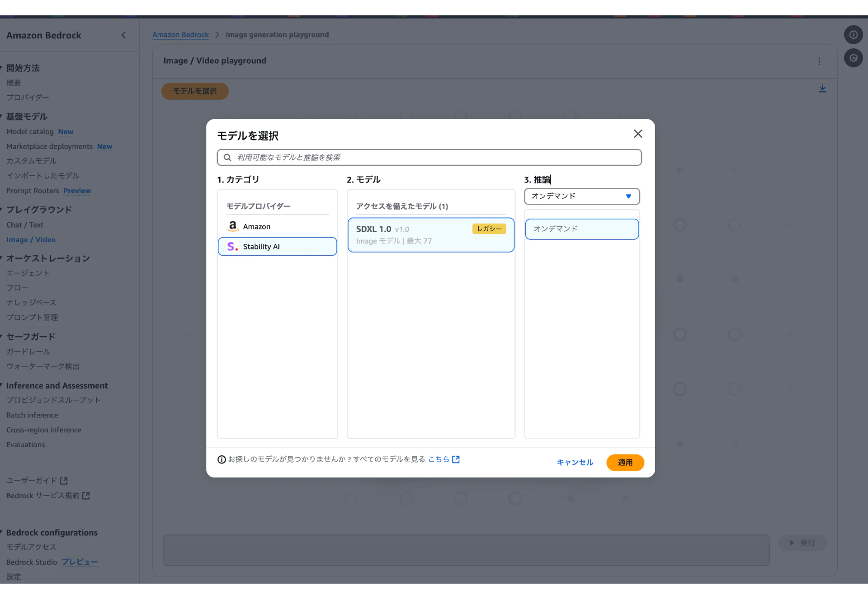This screenshot has width=868, height=599.
Task: Open プロビジョンドスループット in sidebar
Action: coord(53,400)
